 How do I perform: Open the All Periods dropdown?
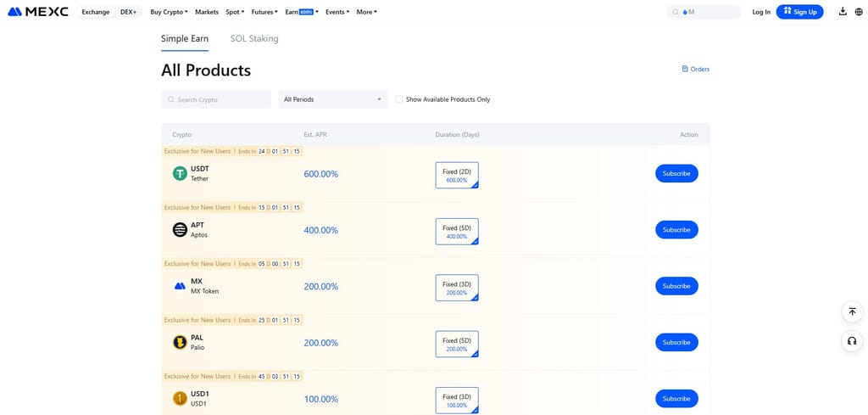332,100
